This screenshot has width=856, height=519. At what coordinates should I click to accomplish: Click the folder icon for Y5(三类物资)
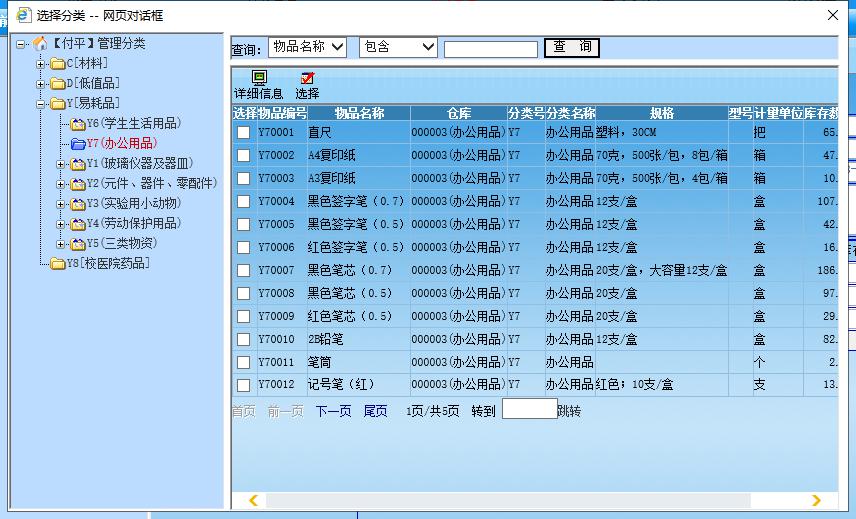[x=78, y=244]
